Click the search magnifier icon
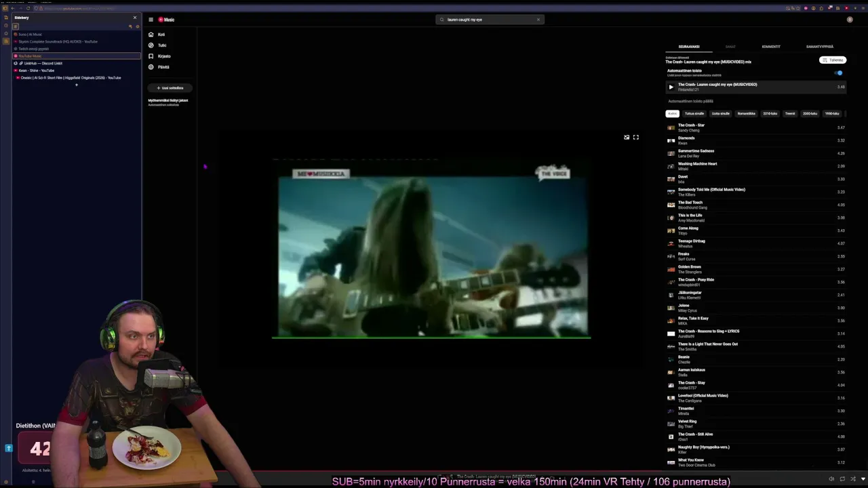868x488 pixels. (441, 20)
